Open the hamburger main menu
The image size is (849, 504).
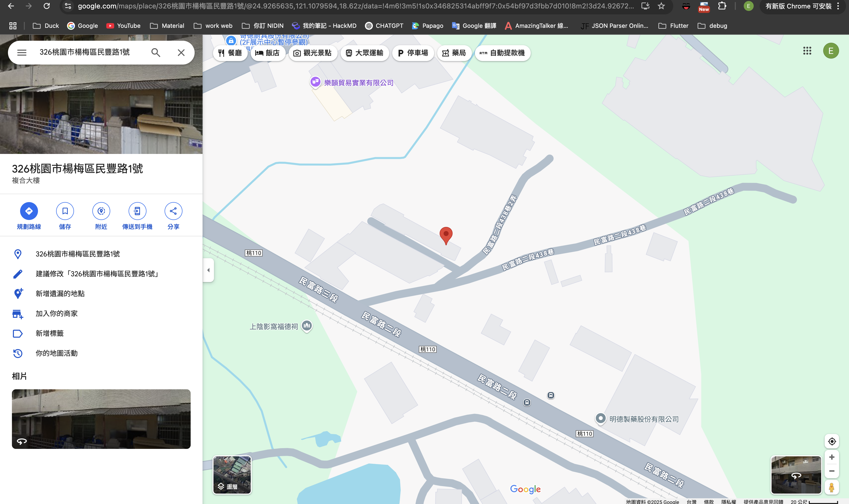coord(22,52)
